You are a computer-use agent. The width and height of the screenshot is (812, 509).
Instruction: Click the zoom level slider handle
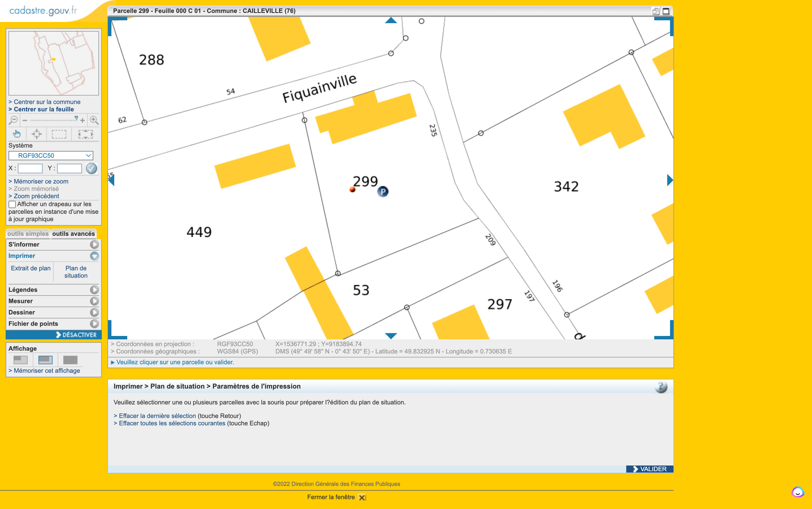pyautogui.click(x=76, y=118)
